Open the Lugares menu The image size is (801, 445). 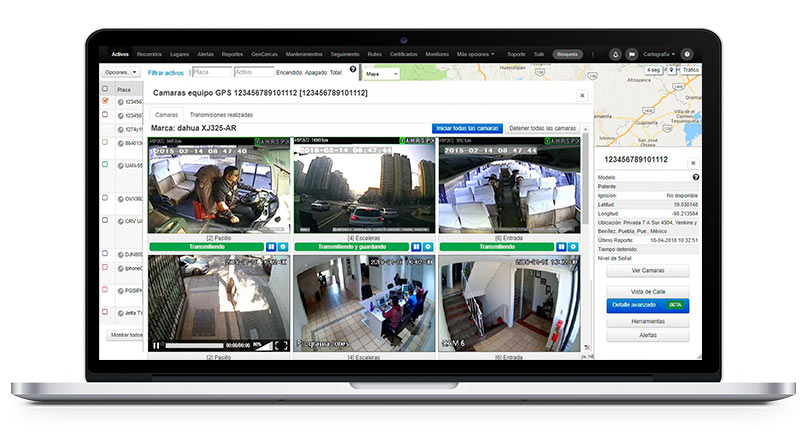coord(179,54)
